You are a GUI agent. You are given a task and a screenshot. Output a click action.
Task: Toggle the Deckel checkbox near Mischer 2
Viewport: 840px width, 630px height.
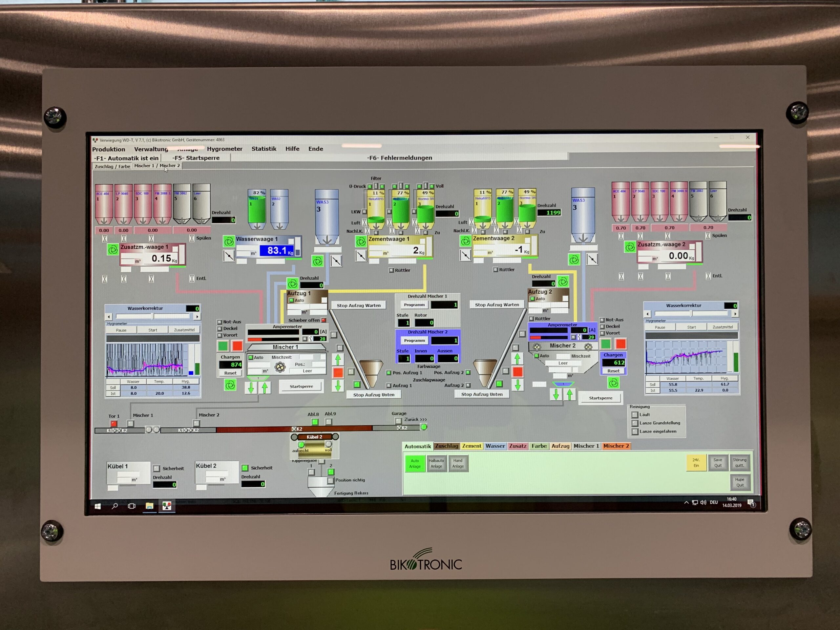click(602, 326)
